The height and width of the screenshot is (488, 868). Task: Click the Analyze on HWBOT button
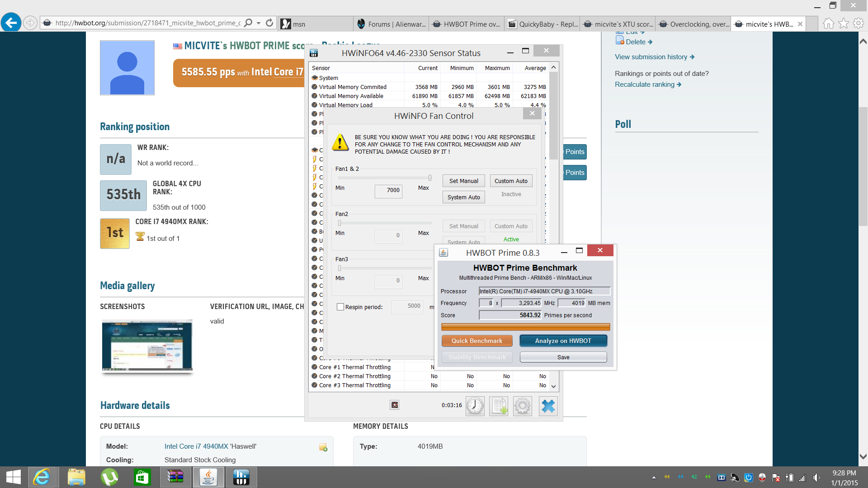[x=563, y=341]
